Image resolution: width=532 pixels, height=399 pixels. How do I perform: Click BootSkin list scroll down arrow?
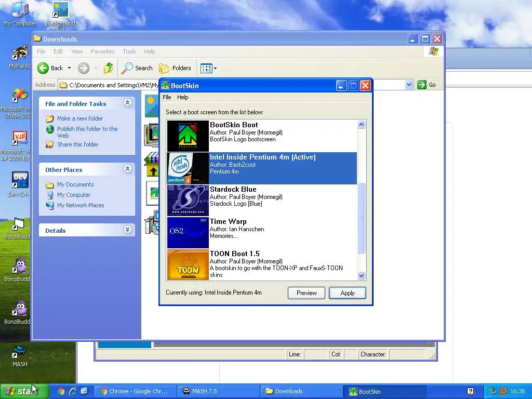click(362, 276)
